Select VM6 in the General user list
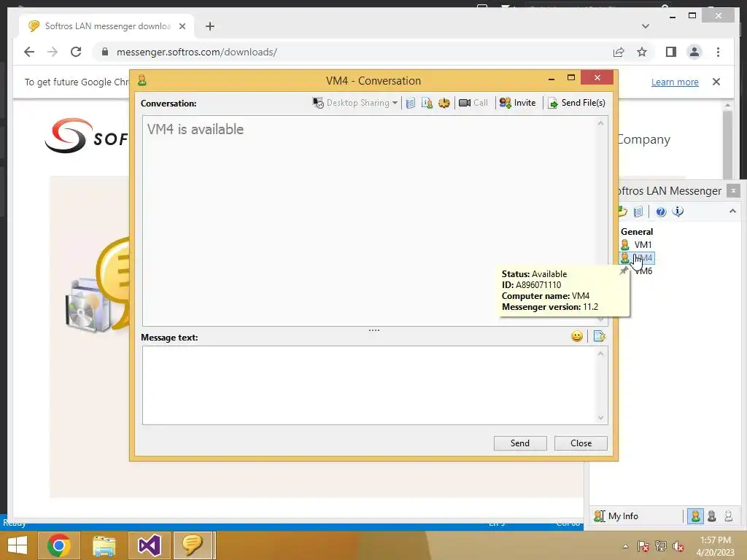Image resolution: width=747 pixels, height=560 pixels. pos(643,271)
